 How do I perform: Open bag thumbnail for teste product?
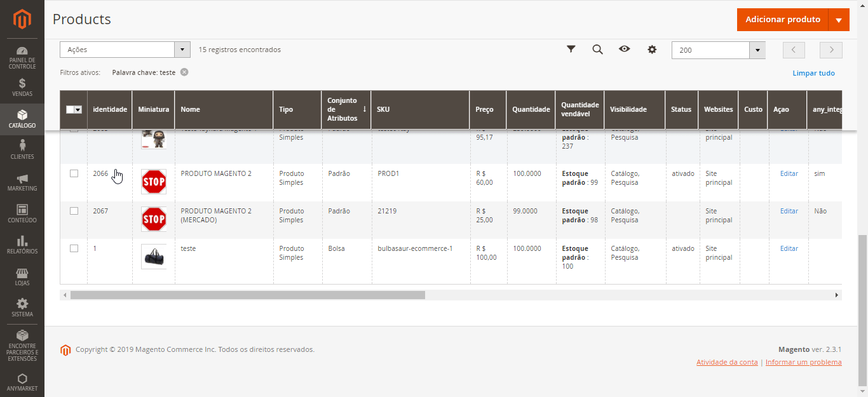154,257
